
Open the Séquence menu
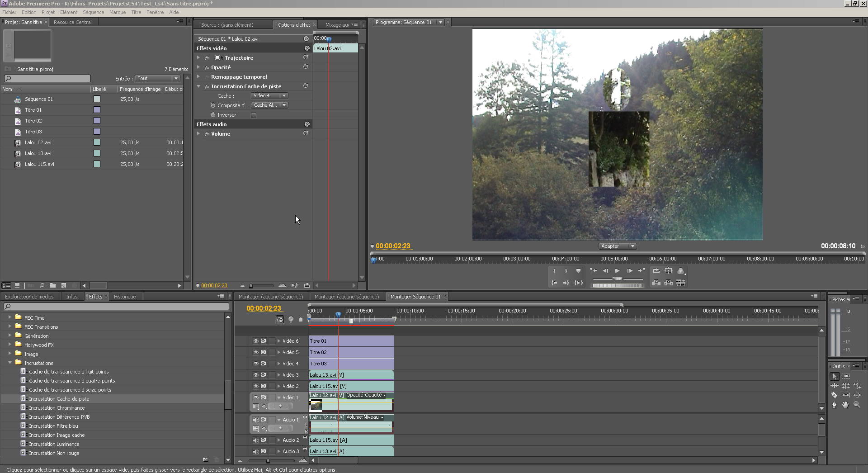click(x=93, y=12)
